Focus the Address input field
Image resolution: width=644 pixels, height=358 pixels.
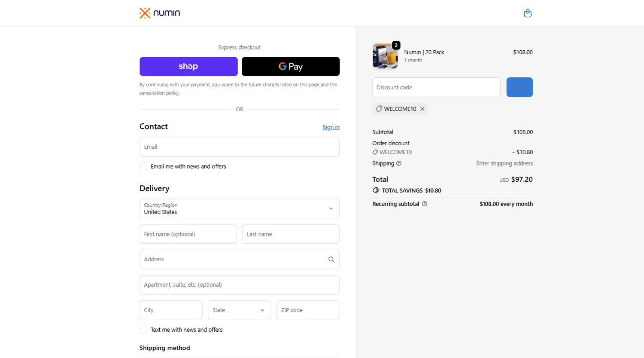tap(240, 260)
